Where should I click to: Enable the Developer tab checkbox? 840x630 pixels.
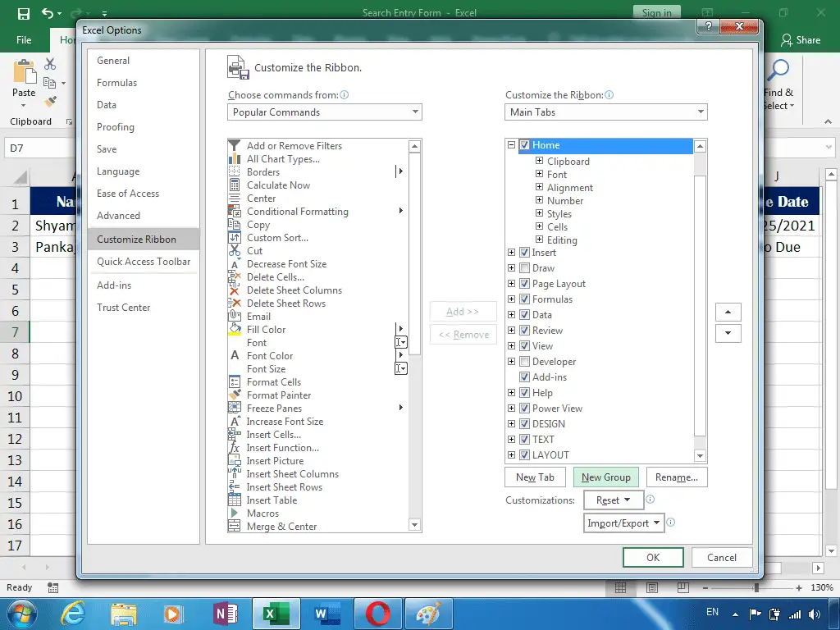tap(524, 362)
